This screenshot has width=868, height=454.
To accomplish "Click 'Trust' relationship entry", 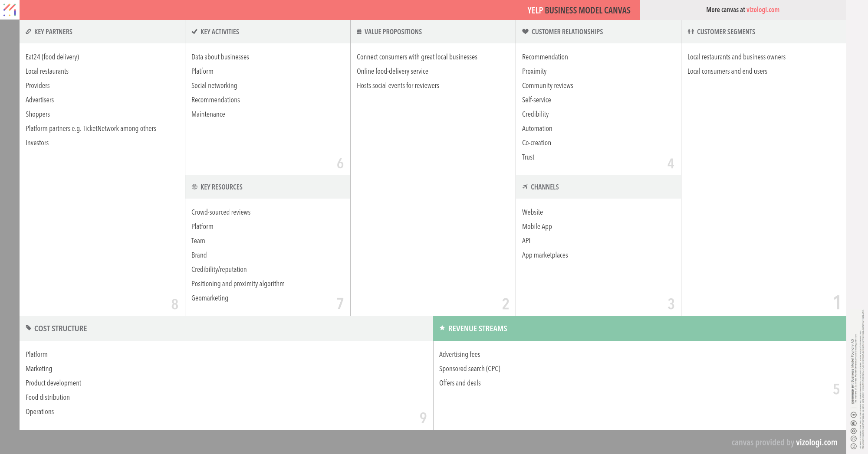I will pyautogui.click(x=528, y=157).
